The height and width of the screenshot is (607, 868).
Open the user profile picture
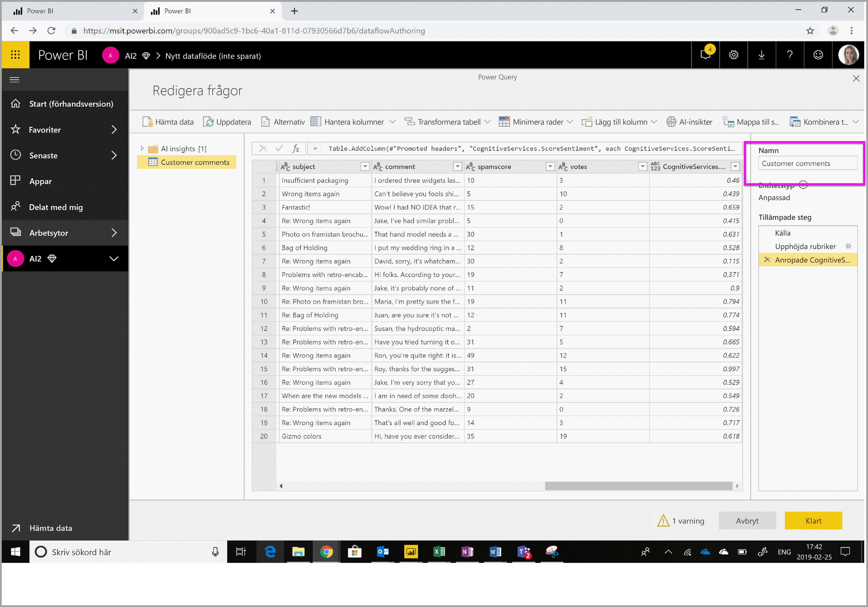[848, 55]
